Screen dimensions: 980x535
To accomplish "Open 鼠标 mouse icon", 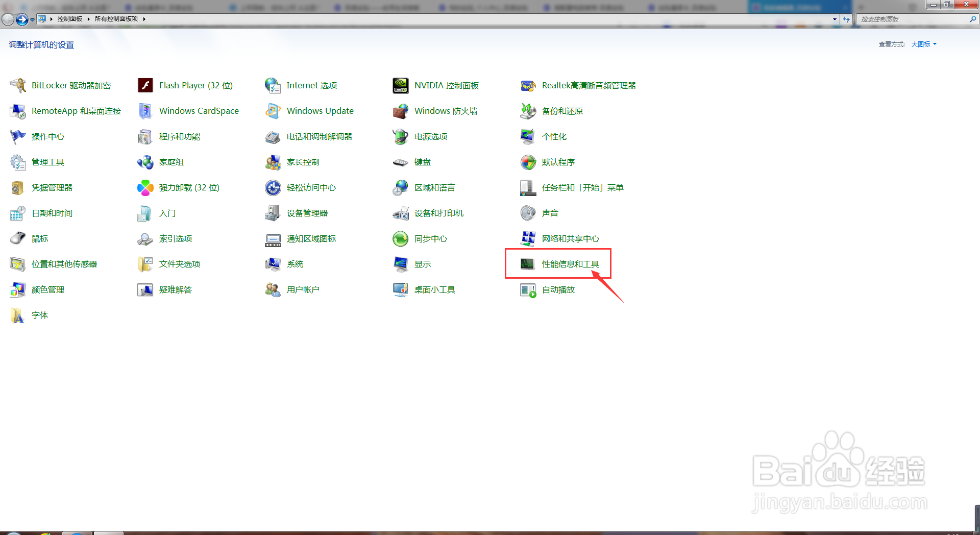I will coord(18,238).
